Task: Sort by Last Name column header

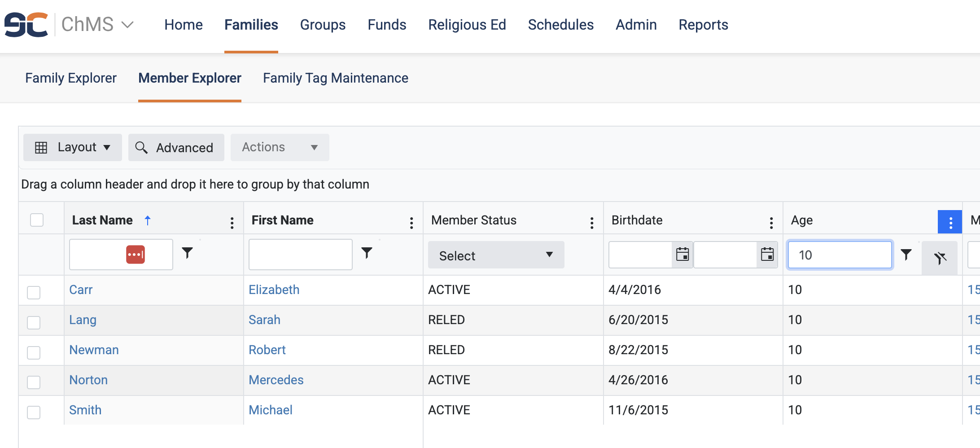Action: pos(102,220)
